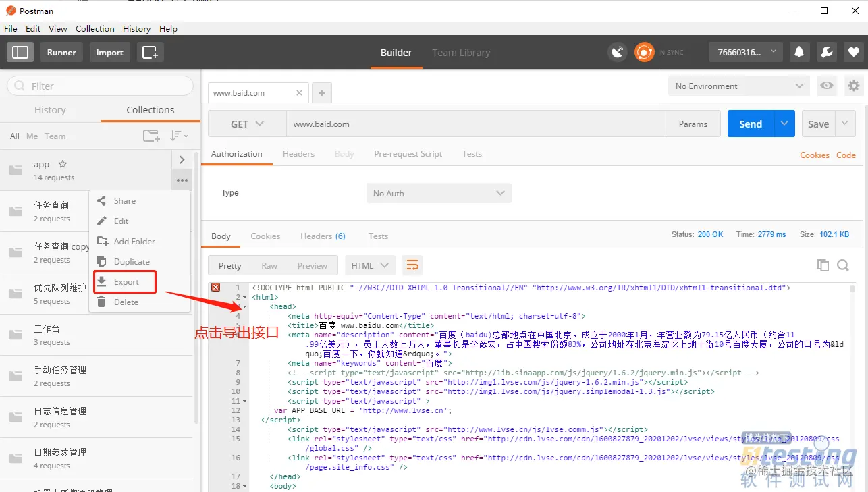The height and width of the screenshot is (492, 868).
Task: Switch to Preview response view
Action: point(312,265)
